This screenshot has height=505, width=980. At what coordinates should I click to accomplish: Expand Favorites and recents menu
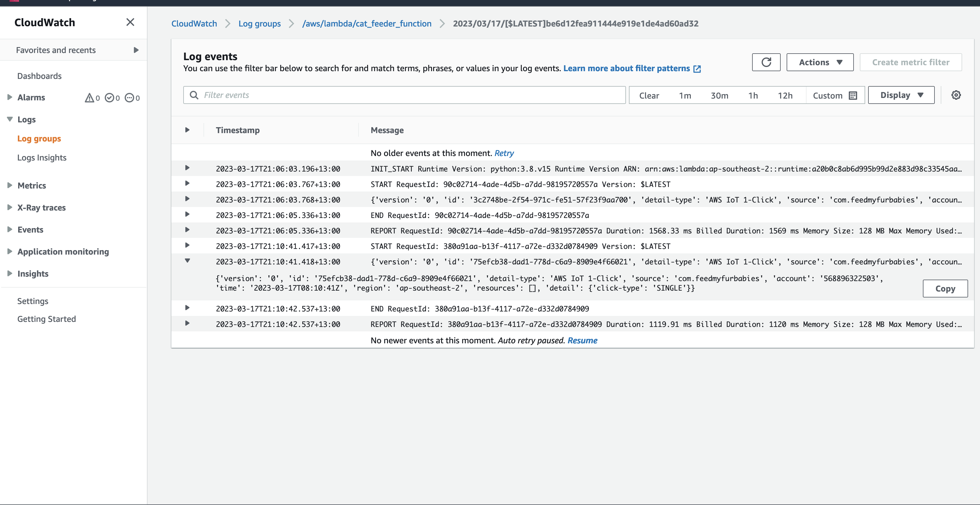136,50
